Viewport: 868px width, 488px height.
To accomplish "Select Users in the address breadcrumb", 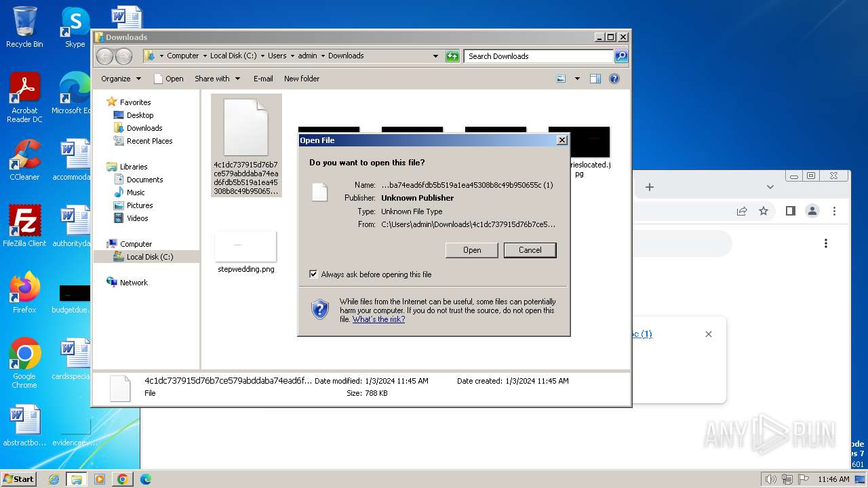I will point(277,56).
